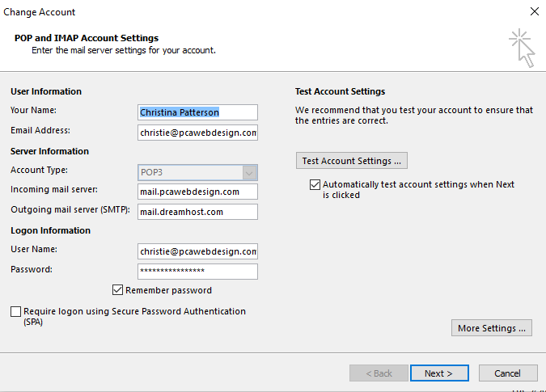Click the cursor wizard icon in header
546x392 pixels.
tap(522, 48)
